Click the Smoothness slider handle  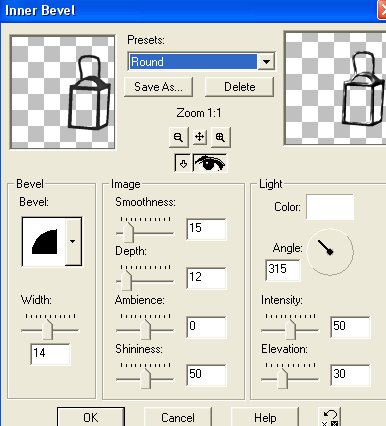(x=128, y=232)
